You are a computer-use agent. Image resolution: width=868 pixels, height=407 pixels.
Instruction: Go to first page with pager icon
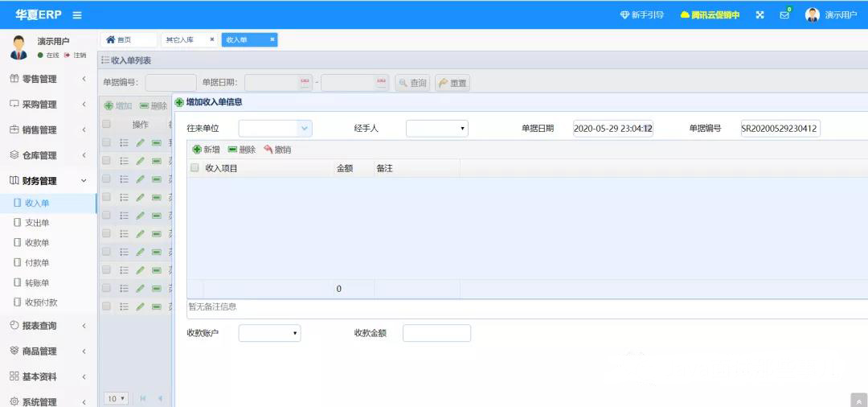(143, 398)
